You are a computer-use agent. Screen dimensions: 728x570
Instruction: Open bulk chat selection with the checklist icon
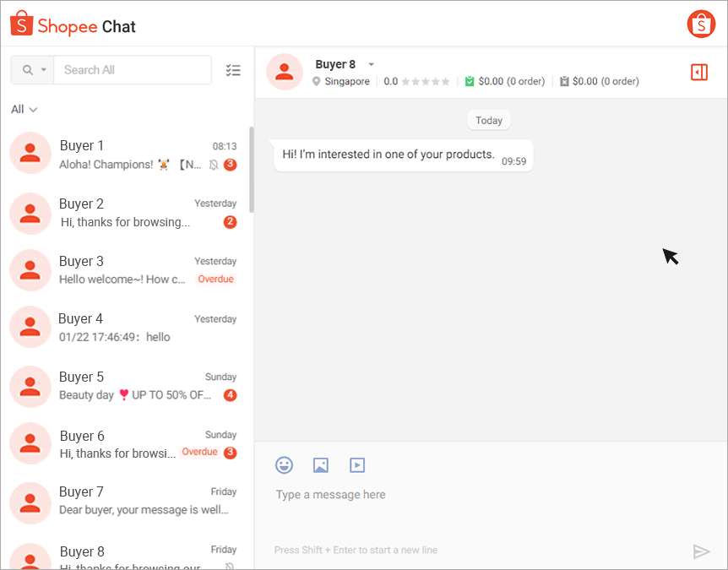pyautogui.click(x=233, y=71)
